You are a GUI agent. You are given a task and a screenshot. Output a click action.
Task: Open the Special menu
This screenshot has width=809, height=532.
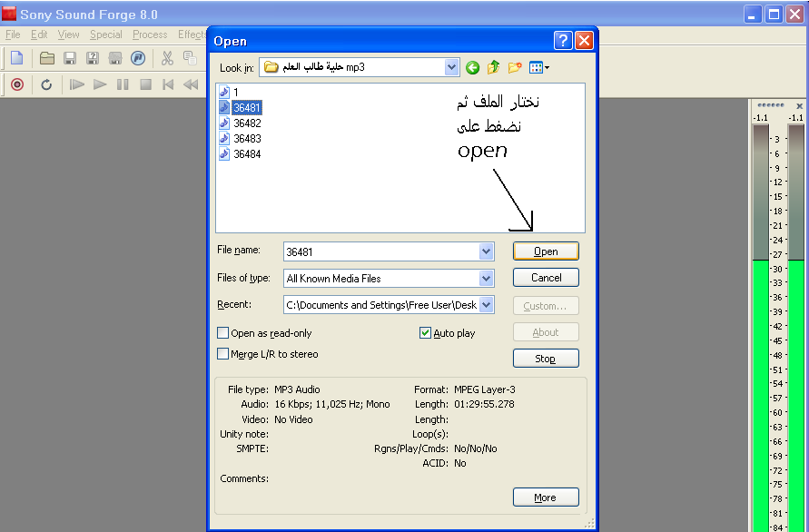105,34
